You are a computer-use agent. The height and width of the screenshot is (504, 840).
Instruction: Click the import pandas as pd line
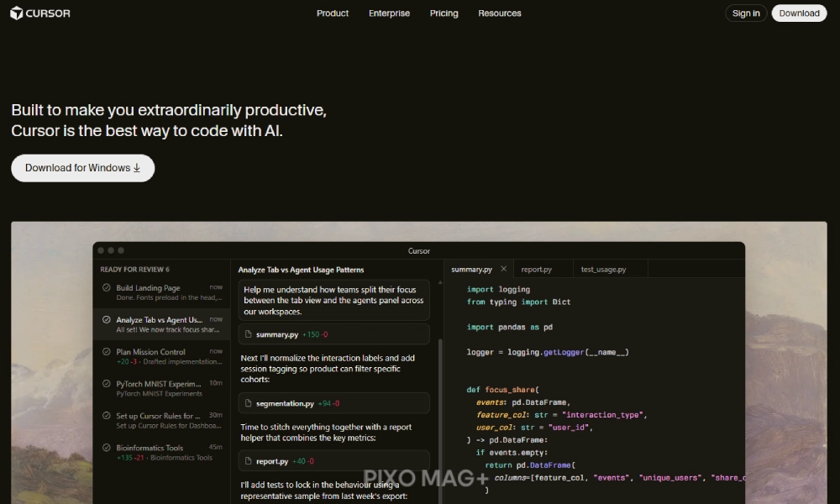(510, 327)
